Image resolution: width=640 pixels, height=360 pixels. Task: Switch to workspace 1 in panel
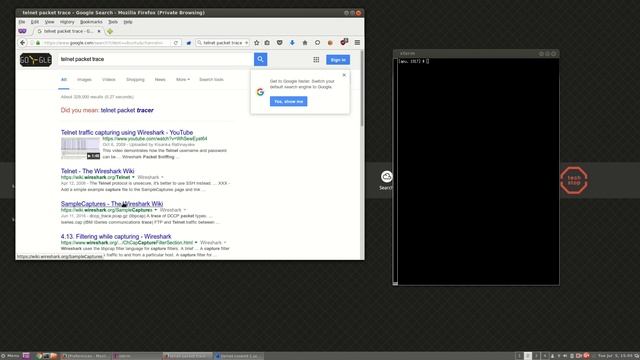pyautogui.click(x=519, y=356)
